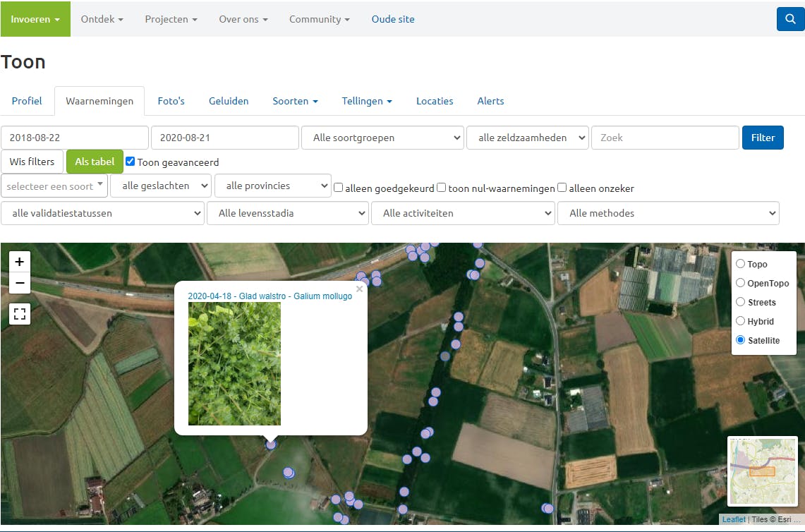Open the alle zeldzaamheden dropdown
Viewport: 805px width, 532px height.
[x=527, y=138]
